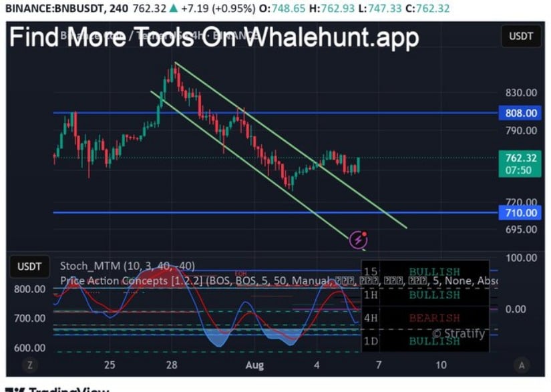The height and width of the screenshot is (392, 551).
Task: Click the blue 808.00 price label
Action: click(x=520, y=113)
